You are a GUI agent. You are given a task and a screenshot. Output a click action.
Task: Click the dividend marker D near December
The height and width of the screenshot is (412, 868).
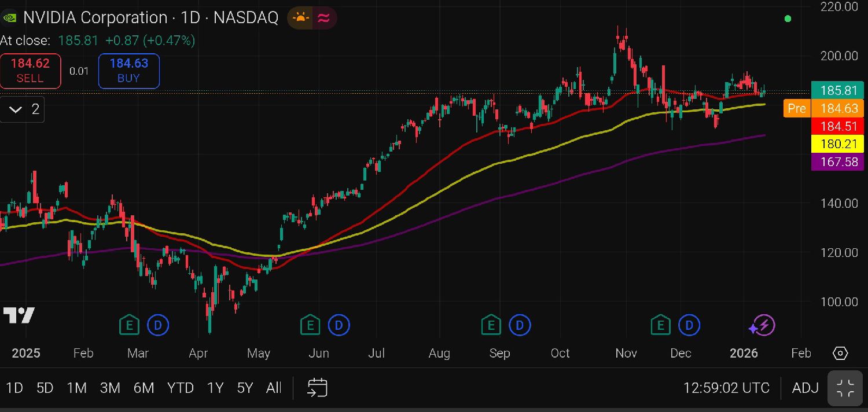tap(689, 325)
